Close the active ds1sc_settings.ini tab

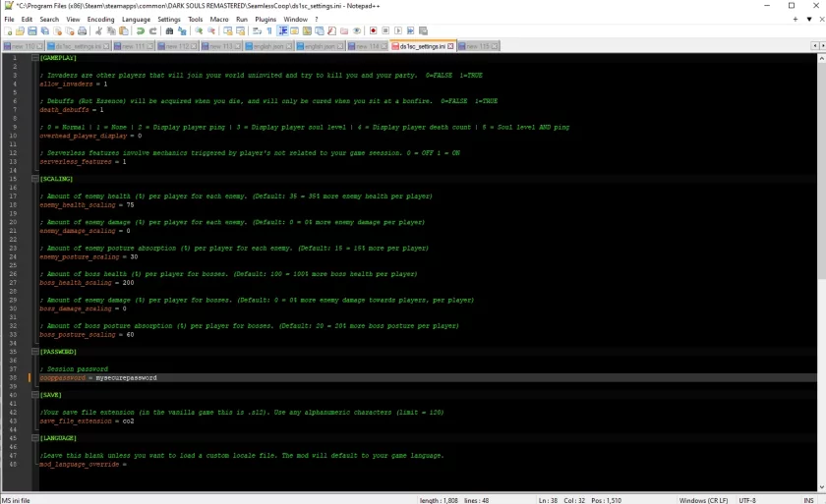coord(450,46)
